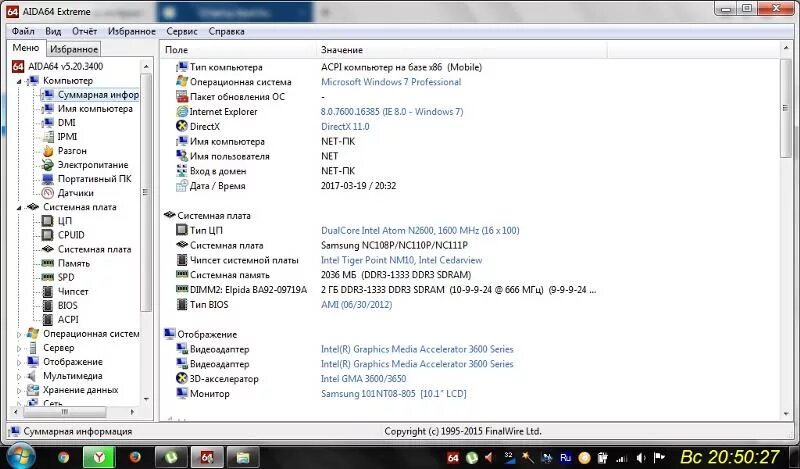The image size is (800, 469).
Task: Click the DIMM2: Elpida memory icon
Action: [182, 289]
